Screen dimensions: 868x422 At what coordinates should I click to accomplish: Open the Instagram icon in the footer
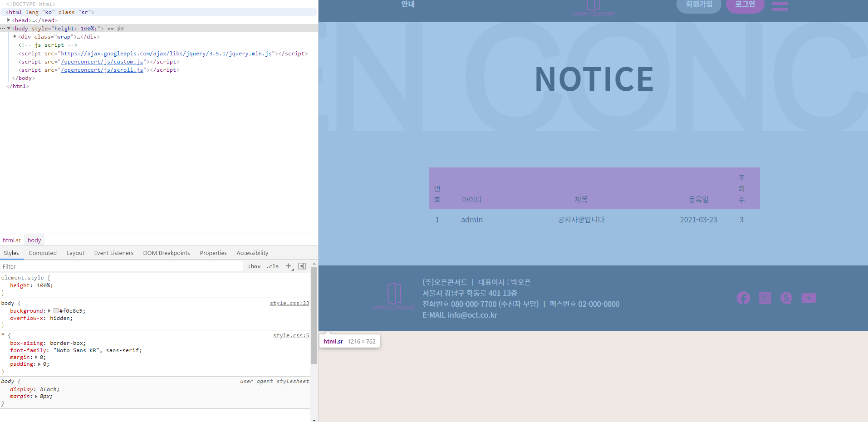[x=765, y=298]
